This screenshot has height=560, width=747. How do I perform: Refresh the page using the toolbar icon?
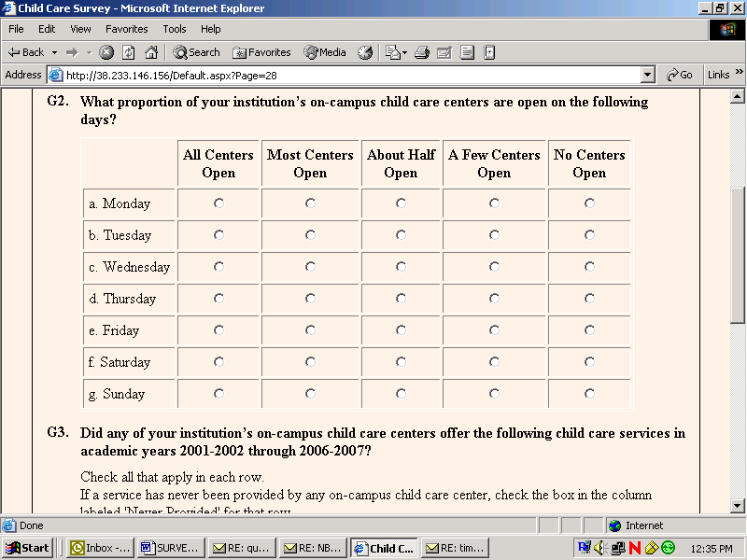129,52
